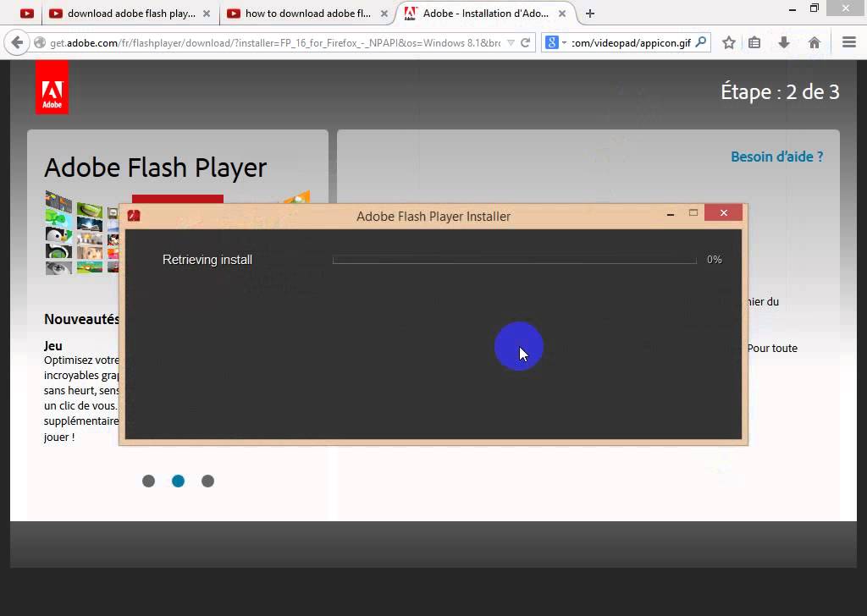Go to the Firefox home page

(814, 42)
